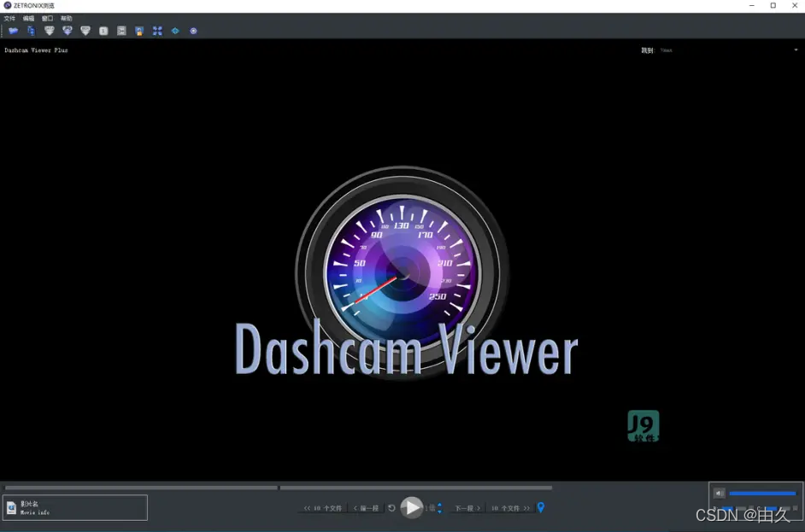
Task: Click the Movie info panel box
Action: (75, 508)
